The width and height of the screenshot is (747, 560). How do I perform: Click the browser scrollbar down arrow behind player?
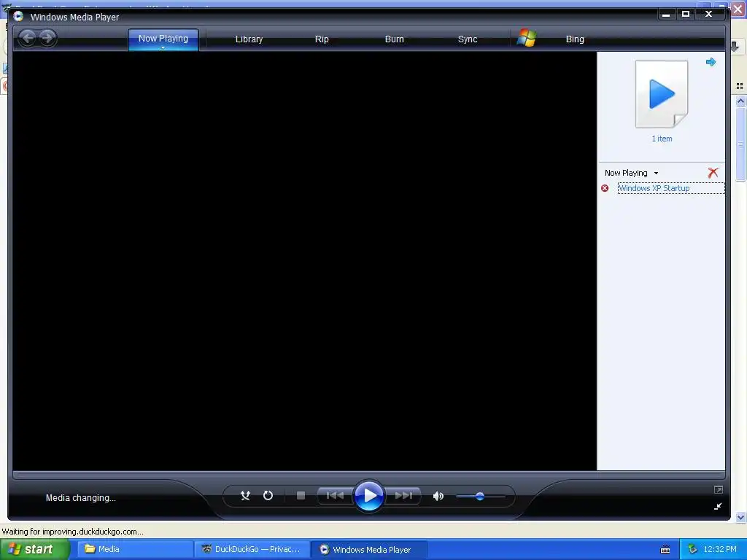coord(740,517)
